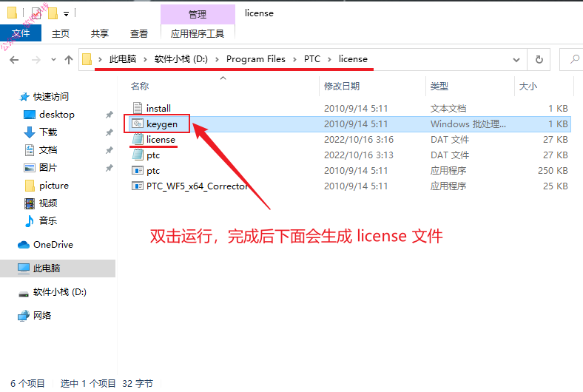Unpin documents from quick access

(x=109, y=150)
